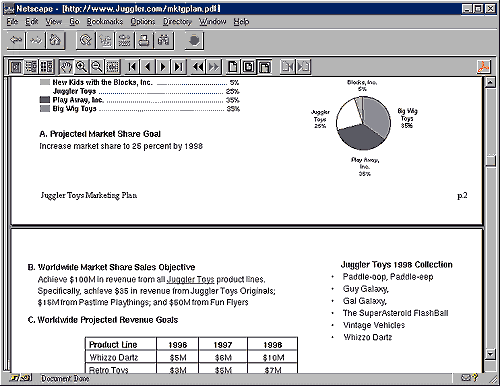Toggle bookmarks and page view

(x=31, y=67)
